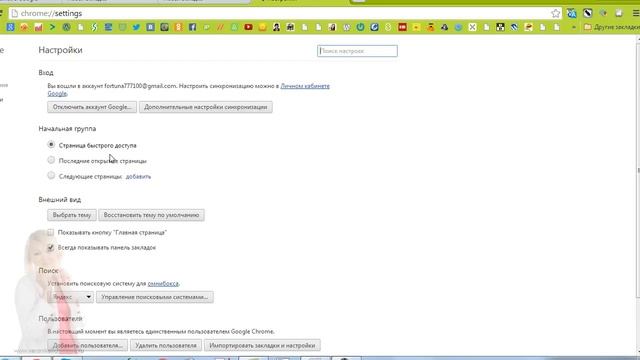
Task: Open the green power button bookmark
Action: [x=360, y=27]
